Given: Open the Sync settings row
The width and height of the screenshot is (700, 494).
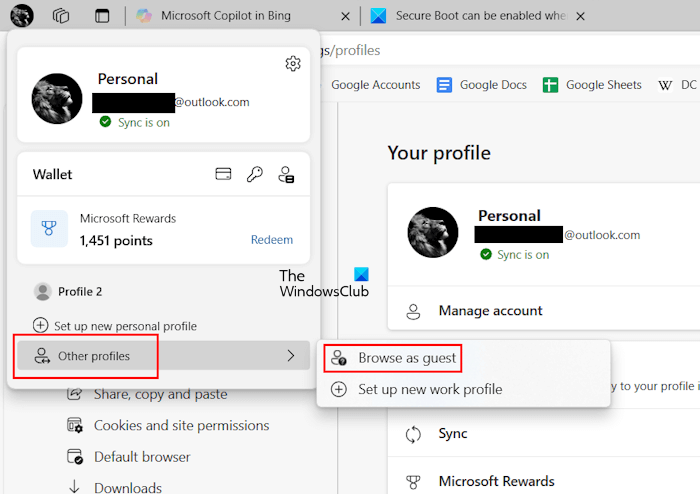Looking at the screenshot, I should click(x=544, y=433).
